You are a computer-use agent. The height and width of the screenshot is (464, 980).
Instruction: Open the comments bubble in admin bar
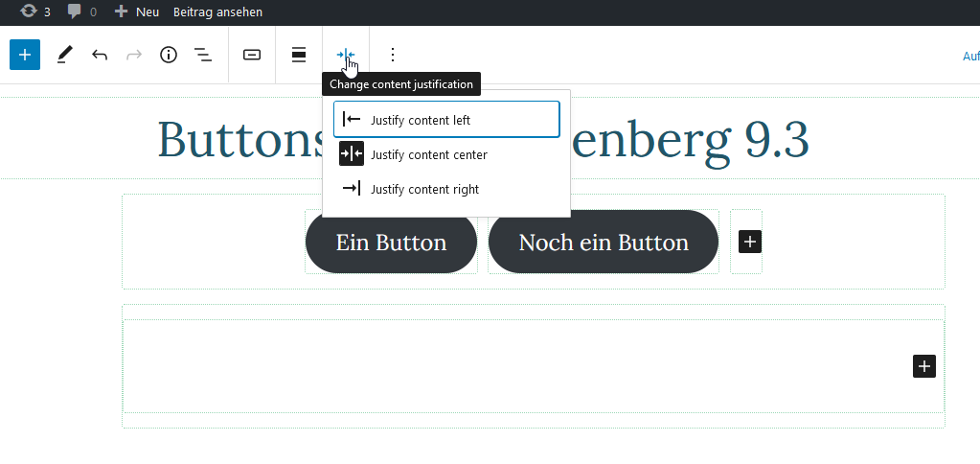(81, 12)
